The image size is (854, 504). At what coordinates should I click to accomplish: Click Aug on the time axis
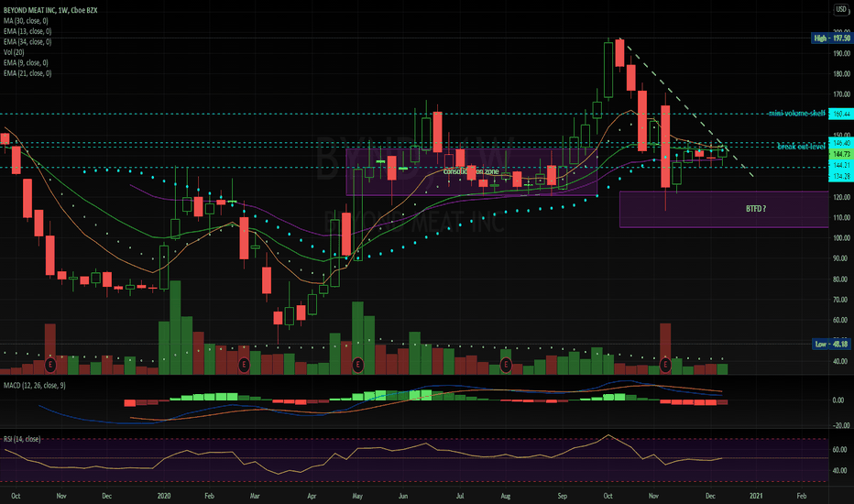[506, 496]
